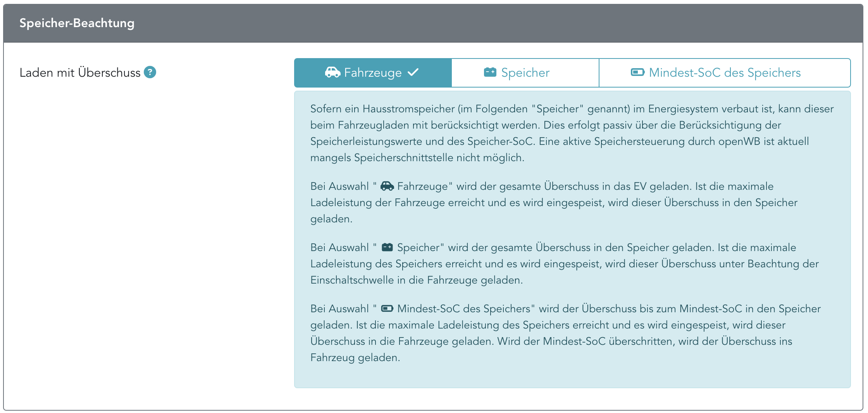Screen dimensions: 868x413
Task: Switch surplus charging priority to Speicher
Action: click(525, 73)
